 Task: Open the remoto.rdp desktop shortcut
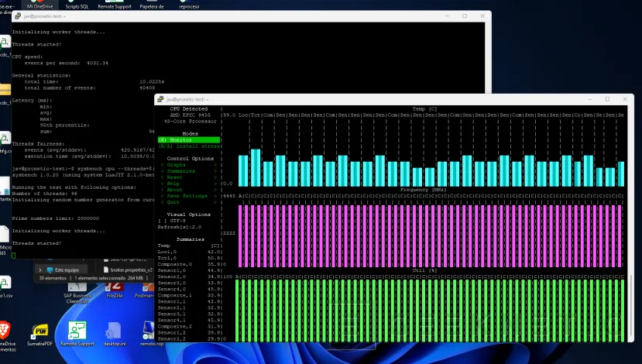[148, 331]
